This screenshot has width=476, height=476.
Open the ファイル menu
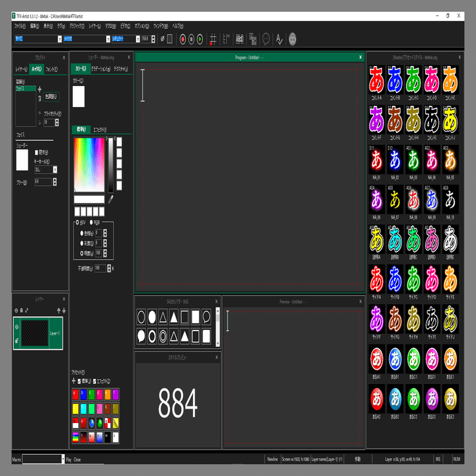(x=20, y=26)
